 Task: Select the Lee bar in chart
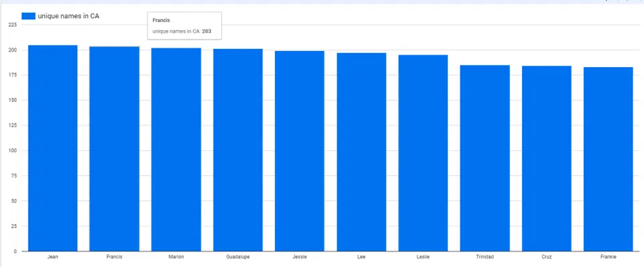coord(362,152)
